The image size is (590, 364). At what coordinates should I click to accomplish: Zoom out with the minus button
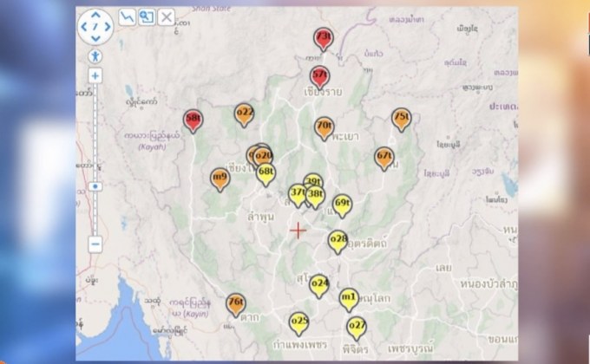[x=95, y=244]
